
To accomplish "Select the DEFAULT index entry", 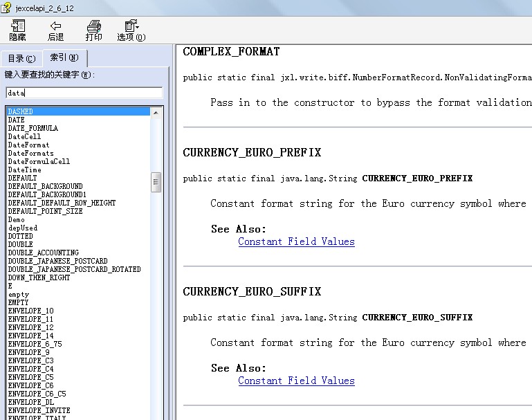I will pos(22,178).
